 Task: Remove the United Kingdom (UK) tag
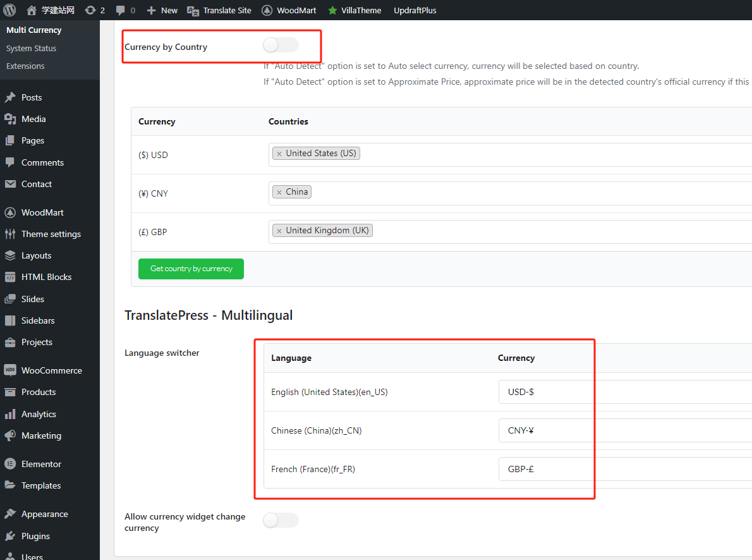tap(279, 231)
